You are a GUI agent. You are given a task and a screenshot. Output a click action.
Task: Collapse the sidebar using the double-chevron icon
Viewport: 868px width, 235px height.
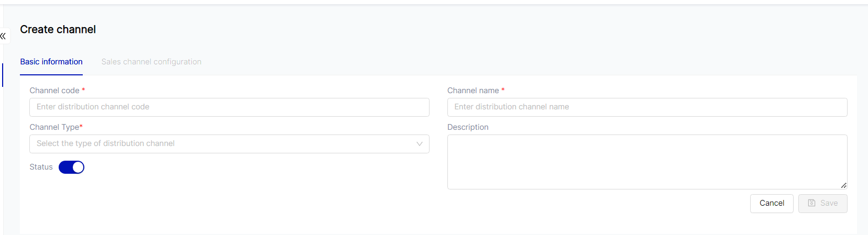[3, 36]
